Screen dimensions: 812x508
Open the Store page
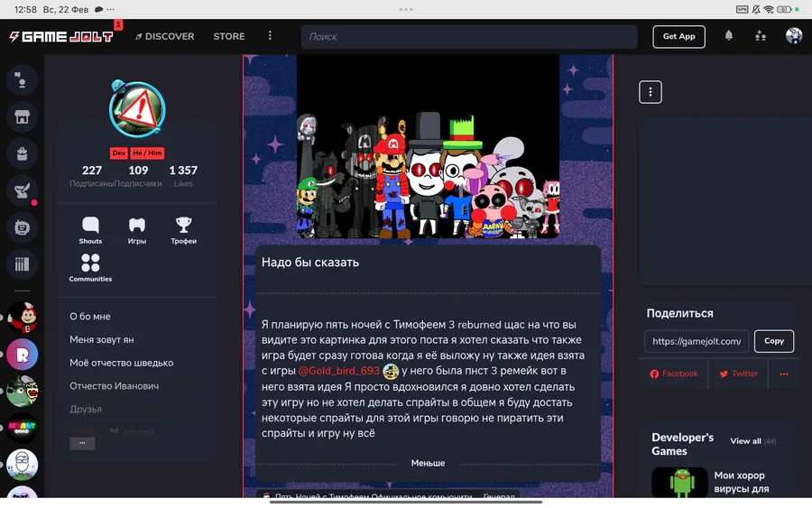pyautogui.click(x=229, y=36)
